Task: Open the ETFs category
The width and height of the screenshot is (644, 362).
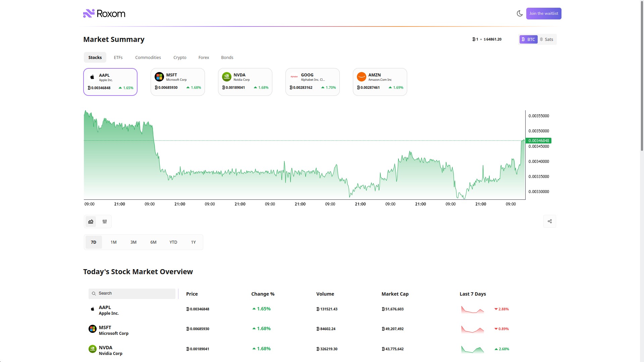Action: coord(118,57)
